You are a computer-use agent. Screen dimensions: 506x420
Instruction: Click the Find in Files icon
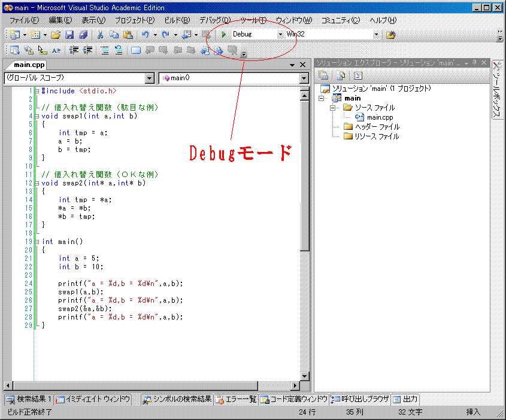tap(391, 35)
